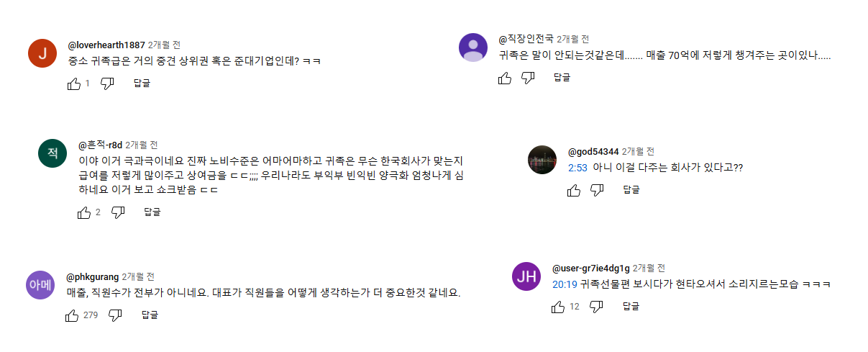Like the comment by @직장인전국
This screenshot has width=868, height=352.
click(x=505, y=78)
